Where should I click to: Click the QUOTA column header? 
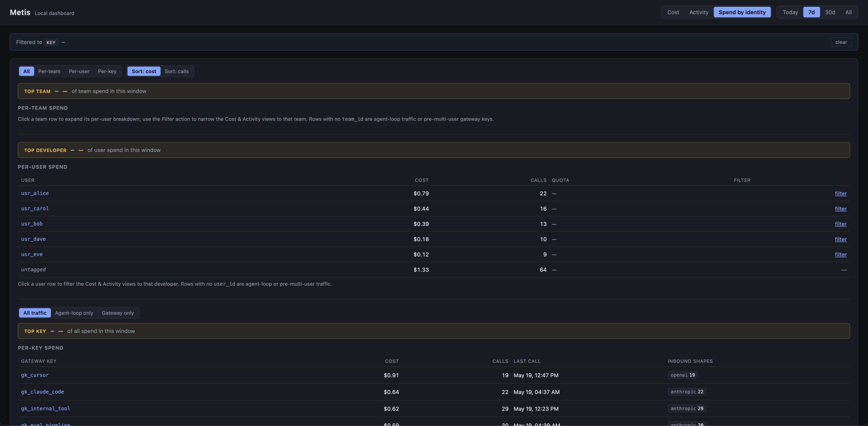(560, 180)
